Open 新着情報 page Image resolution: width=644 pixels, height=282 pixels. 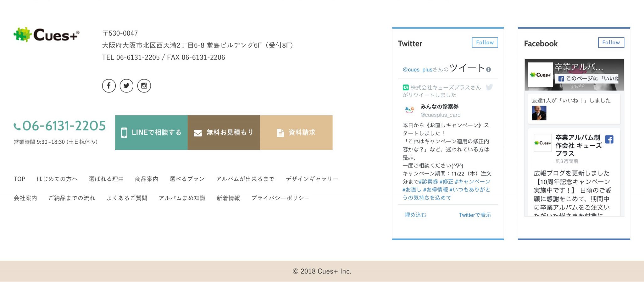tap(228, 198)
